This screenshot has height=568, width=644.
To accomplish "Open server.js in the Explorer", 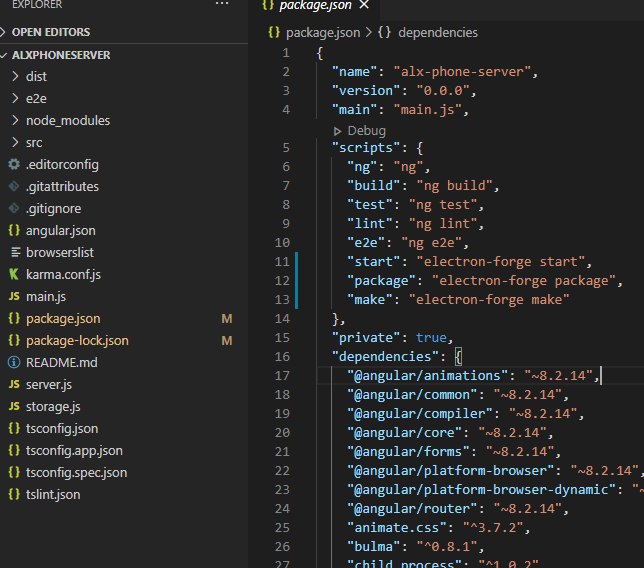I will (48, 385).
